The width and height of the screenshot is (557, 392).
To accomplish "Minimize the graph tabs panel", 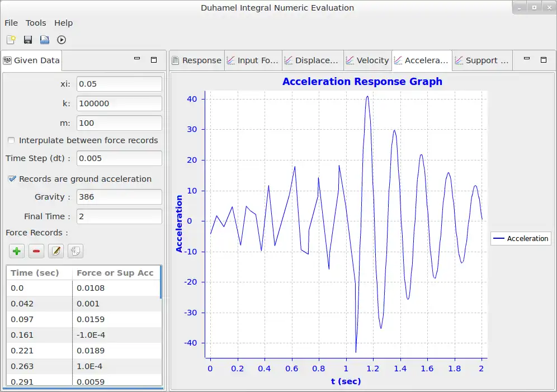I will pos(526,59).
